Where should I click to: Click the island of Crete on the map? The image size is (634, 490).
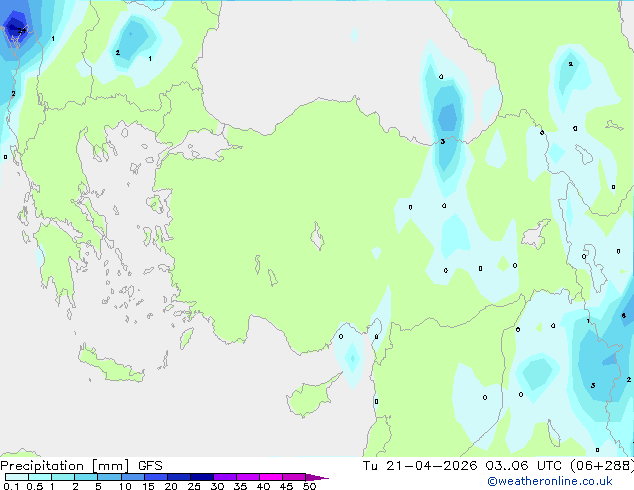click(x=110, y=365)
